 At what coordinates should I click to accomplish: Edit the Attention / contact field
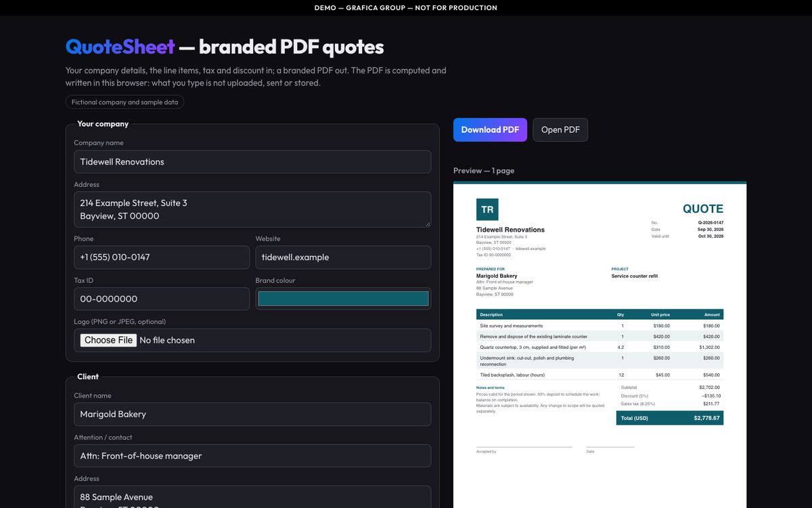pos(252,456)
